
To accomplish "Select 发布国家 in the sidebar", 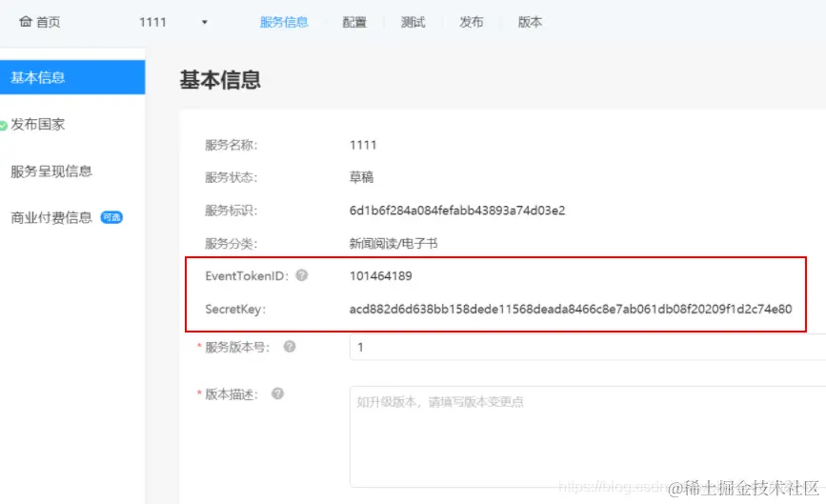I will (38, 124).
